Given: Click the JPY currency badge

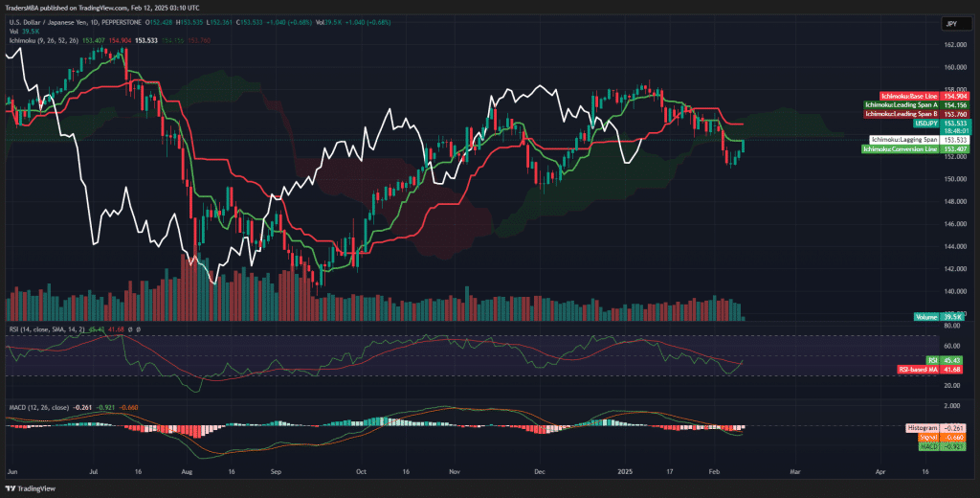Looking at the screenshot, I should [x=950, y=22].
